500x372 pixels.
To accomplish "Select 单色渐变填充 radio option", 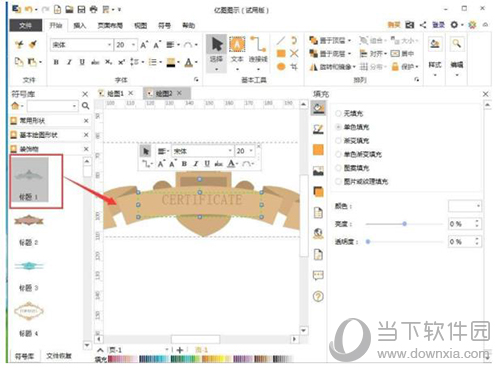I will (338, 154).
